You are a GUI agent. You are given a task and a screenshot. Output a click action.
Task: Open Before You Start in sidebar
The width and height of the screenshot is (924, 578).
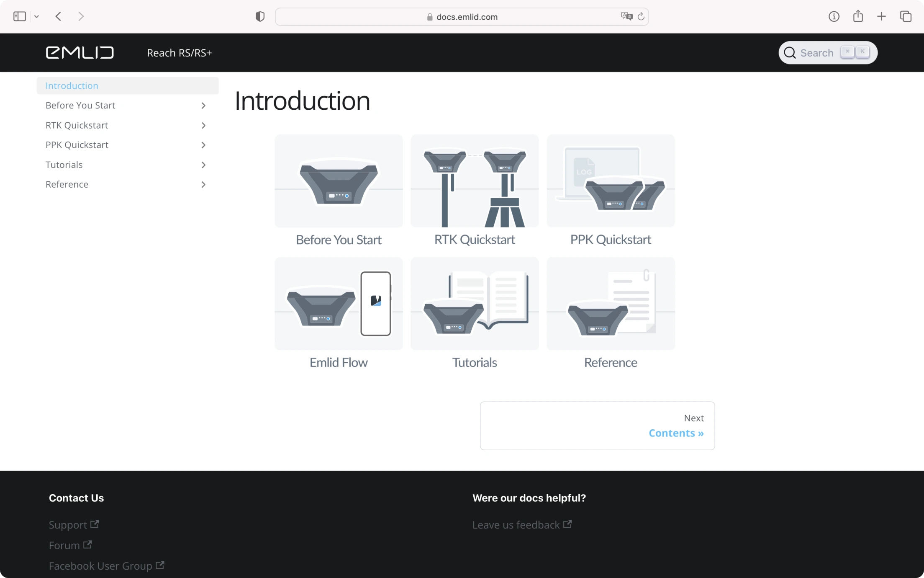80,105
